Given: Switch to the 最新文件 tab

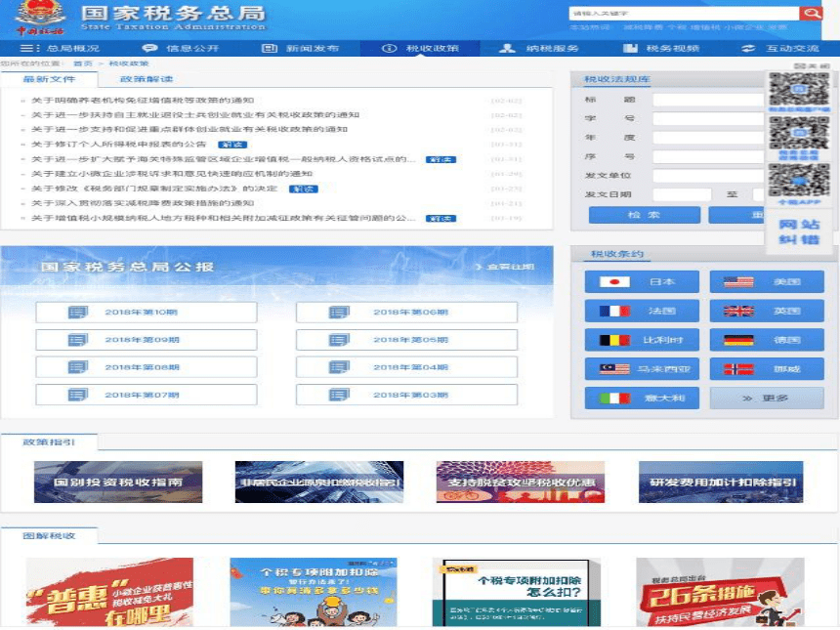Looking at the screenshot, I should [49, 79].
